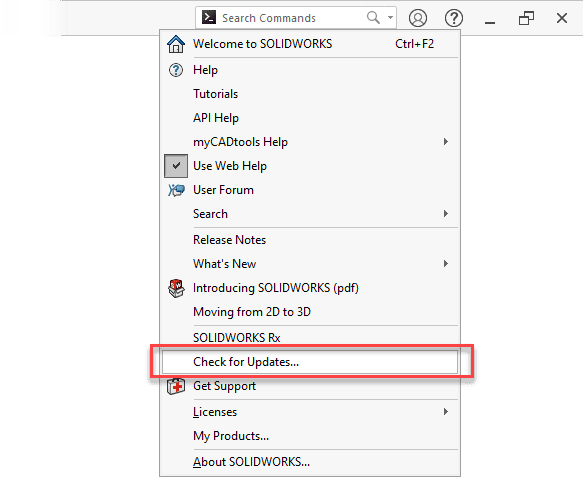583x477 pixels.
Task: Expand the Licenses submenu arrow
Action: [445, 412]
